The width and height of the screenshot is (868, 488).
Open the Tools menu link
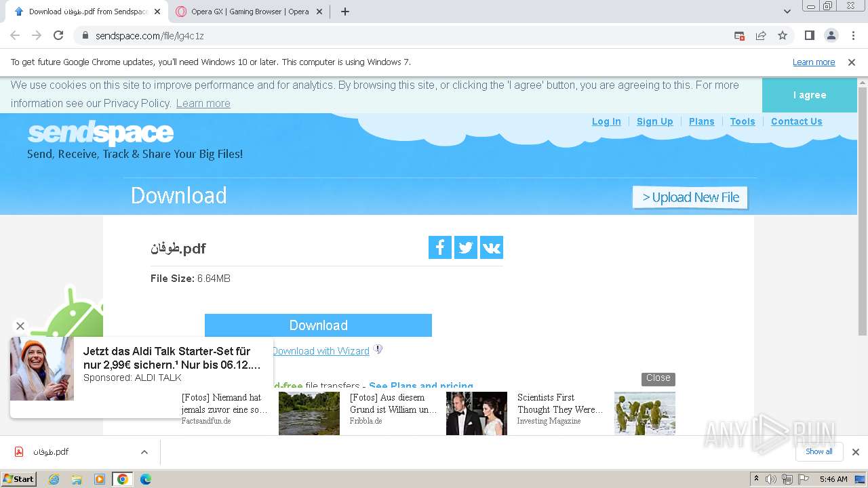743,121
